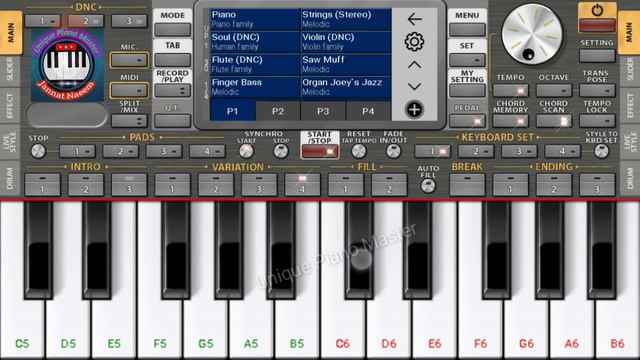Viewport: 640px width, 360px height.
Task: Click the TEMPO button
Action: point(511,90)
